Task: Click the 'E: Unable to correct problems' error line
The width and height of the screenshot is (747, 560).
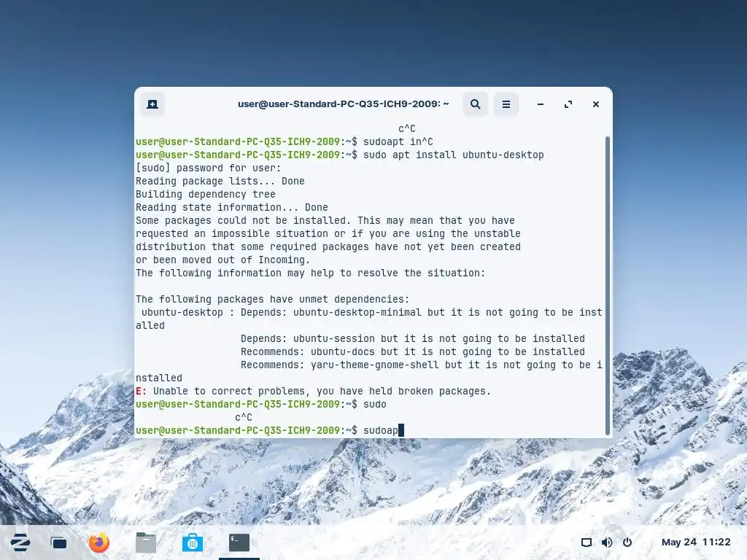Action: point(313,391)
